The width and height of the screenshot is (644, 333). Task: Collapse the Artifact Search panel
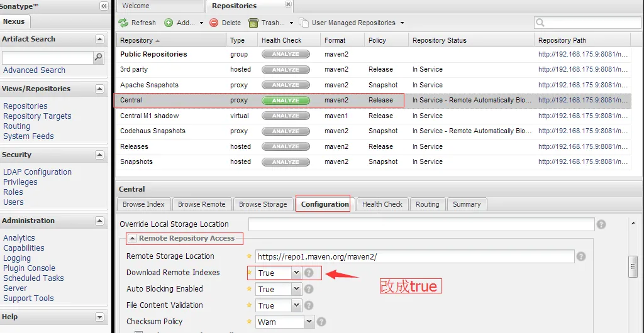coord(99,40)
